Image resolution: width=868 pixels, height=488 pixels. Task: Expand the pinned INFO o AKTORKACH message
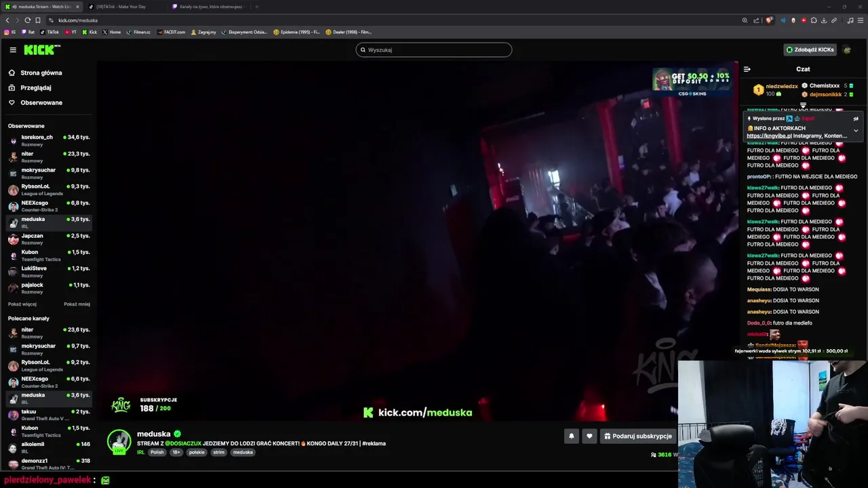tap(856, 131)
